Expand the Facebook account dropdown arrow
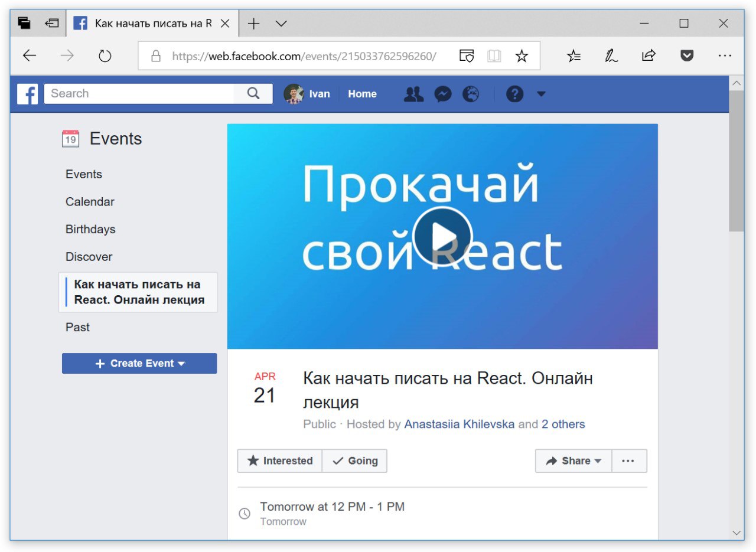Viewport: 756px width, 552px height. (541, 94)
